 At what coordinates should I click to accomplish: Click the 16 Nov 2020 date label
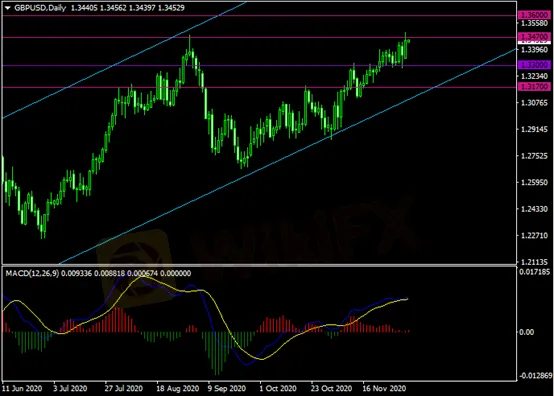point(384,389)
